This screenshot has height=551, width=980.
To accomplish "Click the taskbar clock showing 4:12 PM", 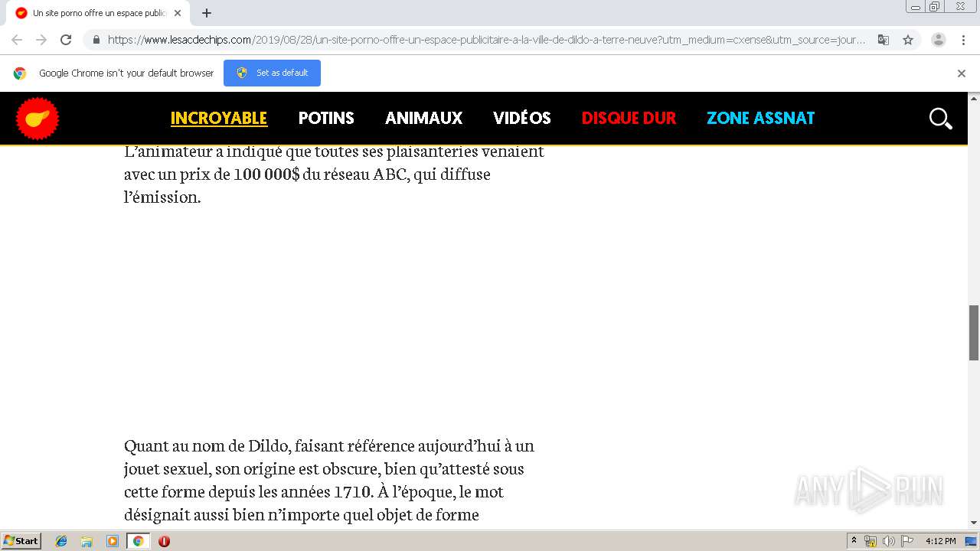I will pyautogui.click(x=940, y=541).
